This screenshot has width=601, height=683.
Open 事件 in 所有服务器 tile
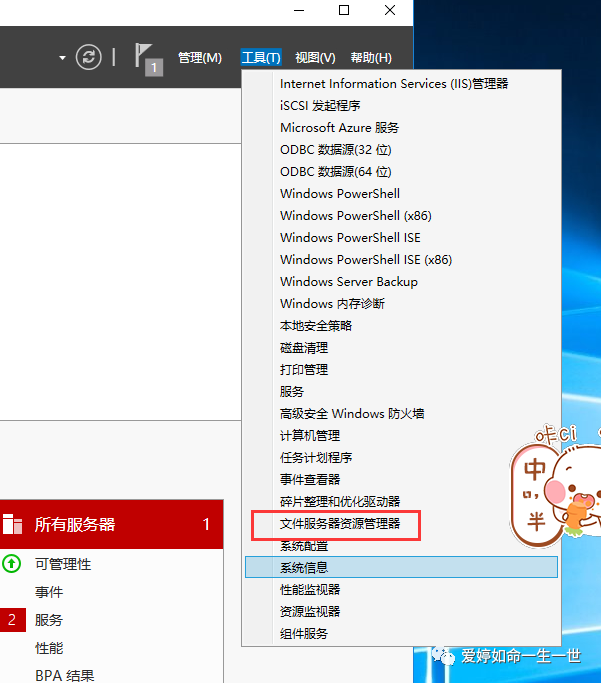pyautogui.click(x=49, y=592)
